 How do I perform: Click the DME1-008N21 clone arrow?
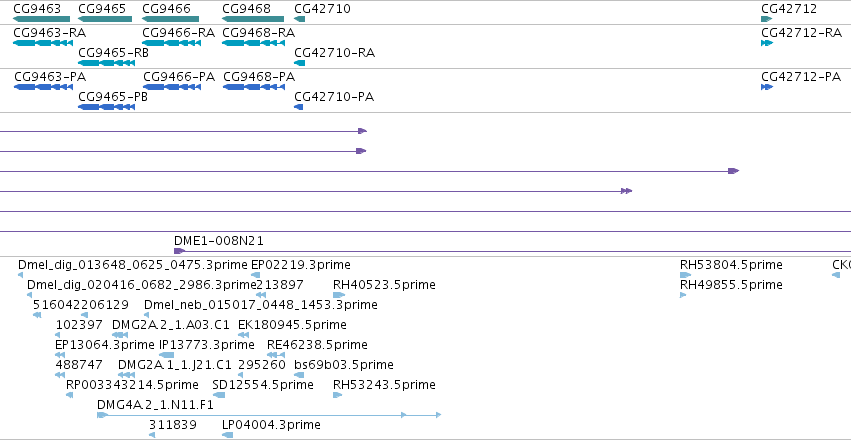coord(179,251)
